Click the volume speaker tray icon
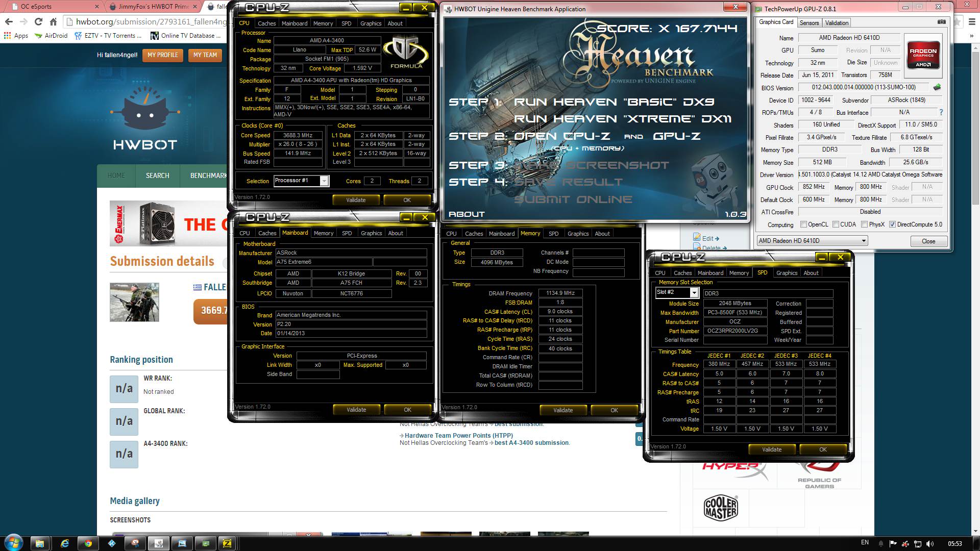This screenshot has height=551, width=980. coord(929,543)
